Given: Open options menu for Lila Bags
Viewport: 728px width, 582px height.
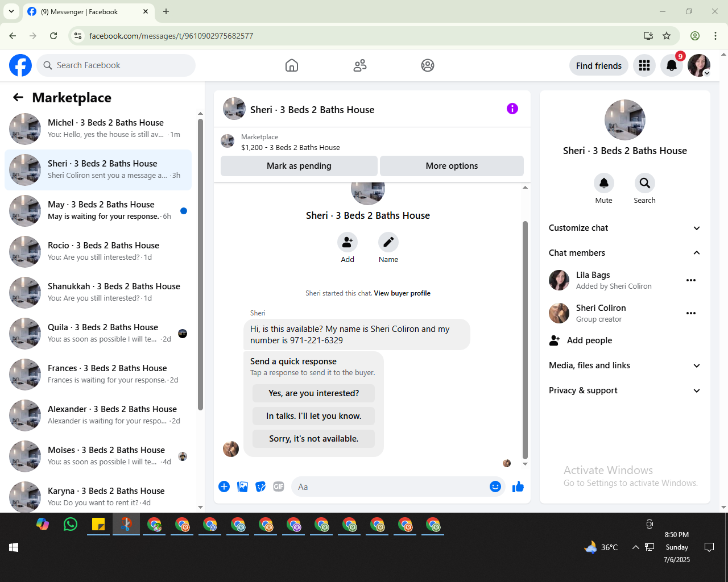Looking at the screenshot, I should (x=691, y=280).
